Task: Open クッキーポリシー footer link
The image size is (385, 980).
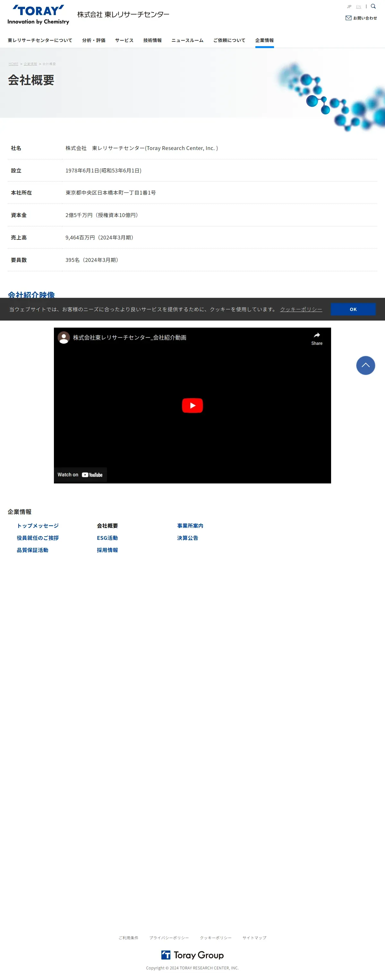Action: (216, 938)
